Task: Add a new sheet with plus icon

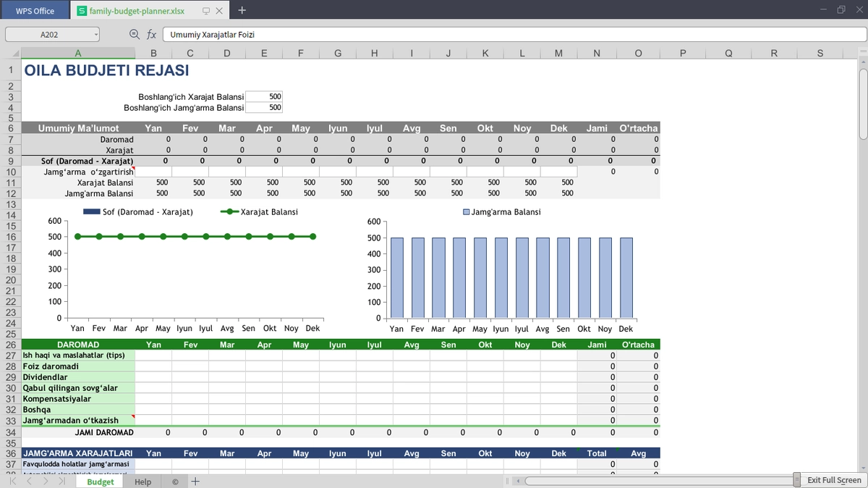Action: [195, 481]
